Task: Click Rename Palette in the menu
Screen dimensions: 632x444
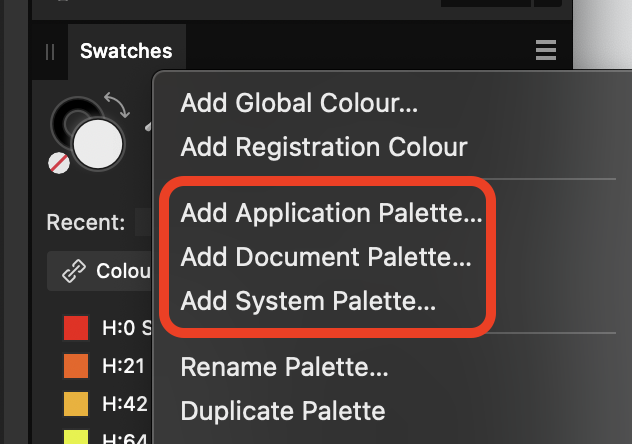Action: [284, 367]
